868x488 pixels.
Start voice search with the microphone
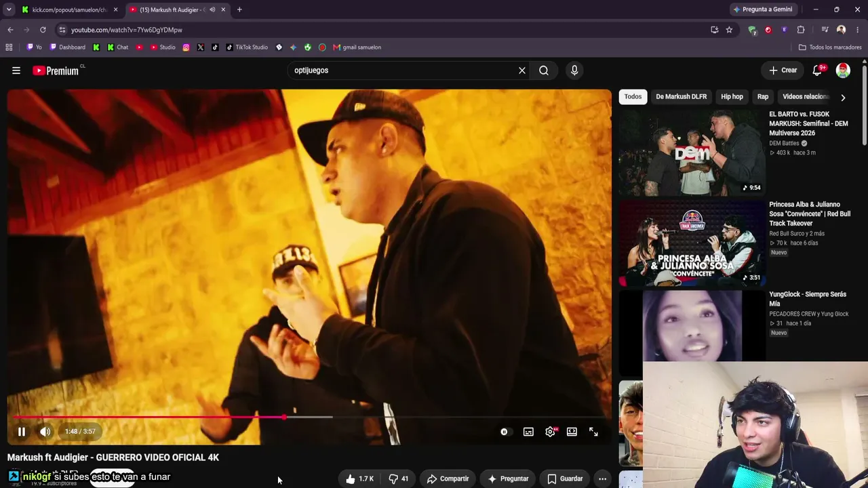574,70
